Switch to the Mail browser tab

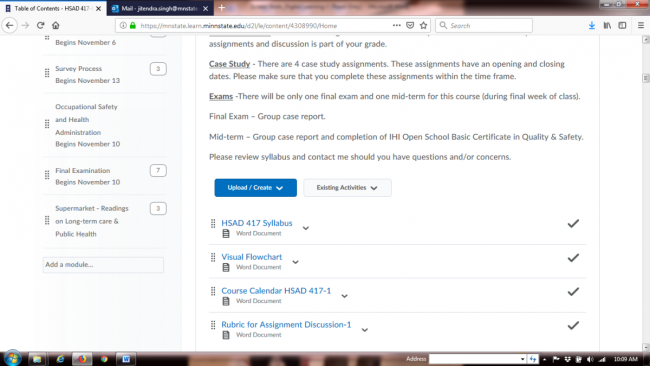click(x=160, y=8)
